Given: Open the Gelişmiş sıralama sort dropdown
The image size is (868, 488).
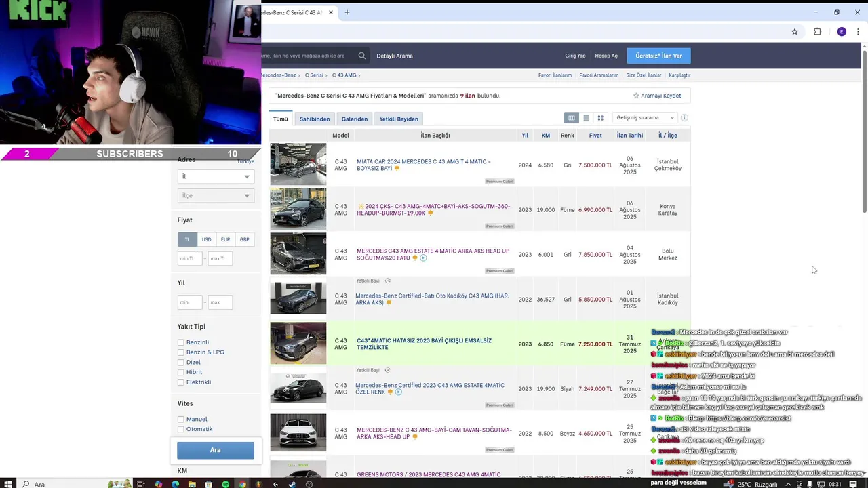Looking at the screenshot, I should [645, 118].
